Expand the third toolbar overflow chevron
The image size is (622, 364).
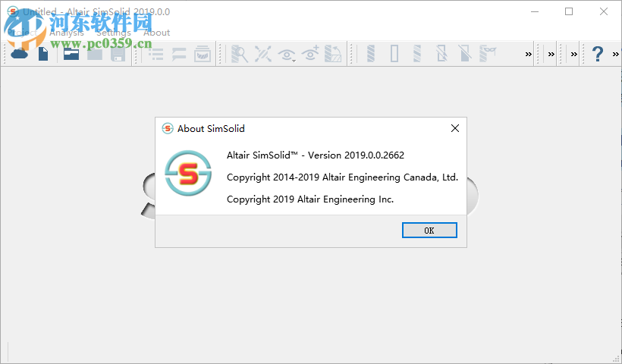pos(574,55)
